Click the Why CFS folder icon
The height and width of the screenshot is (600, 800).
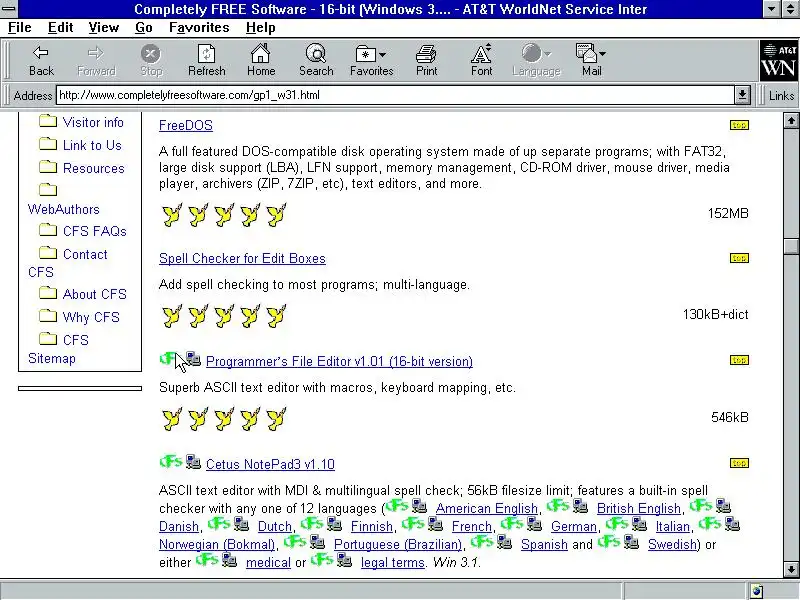(48, 316)
